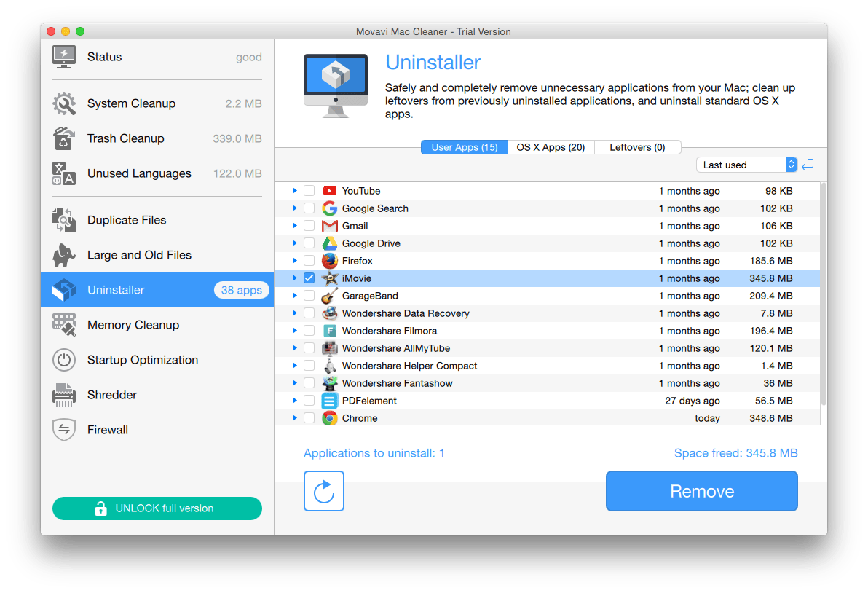Open the Last used sort dropdown

pos(746,165)
